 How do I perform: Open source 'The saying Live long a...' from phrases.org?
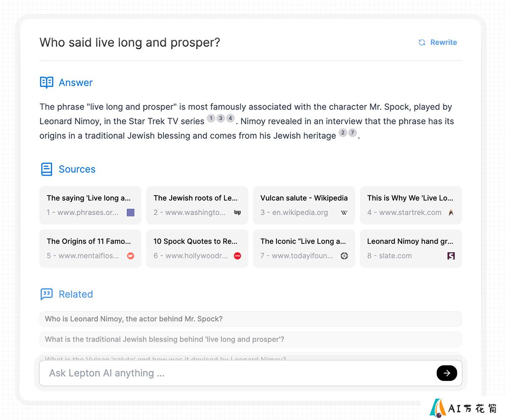(x=90, y=205)
